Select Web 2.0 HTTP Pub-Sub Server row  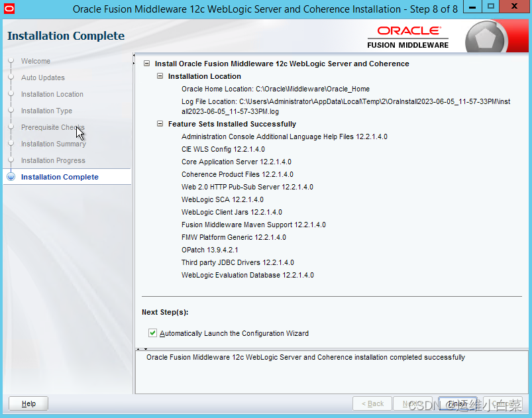247,187
